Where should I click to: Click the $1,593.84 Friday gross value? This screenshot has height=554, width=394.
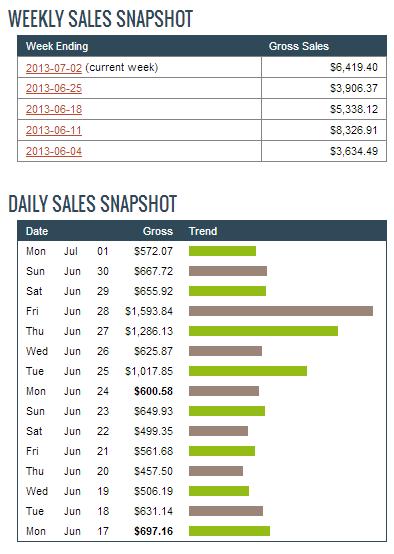[x=149, y=311]
